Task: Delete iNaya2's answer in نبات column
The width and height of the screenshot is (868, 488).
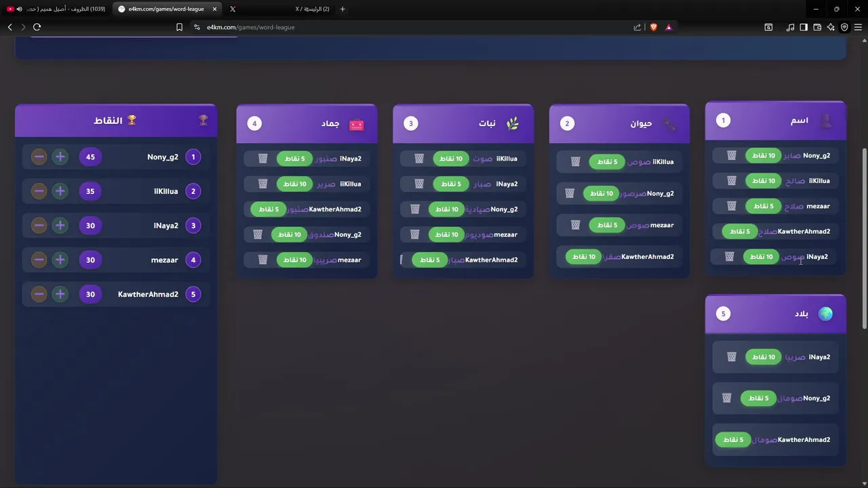Action: pyautogui.click(x=419, y=184)
